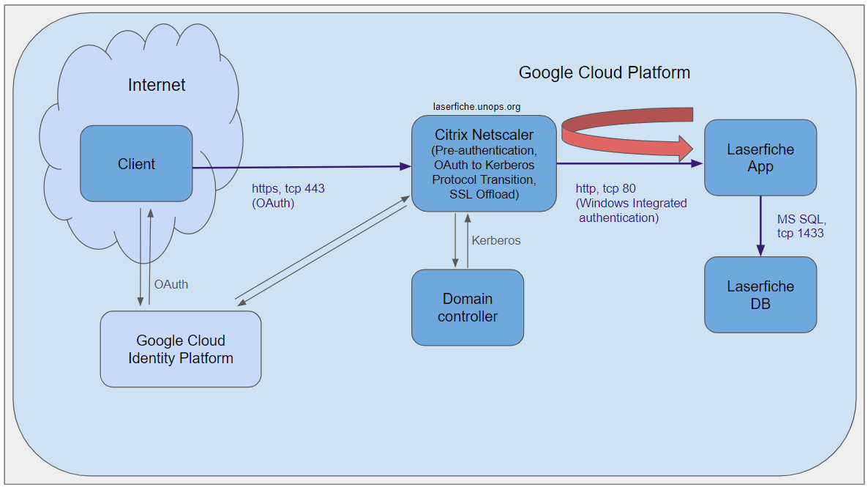Click the Laserfiche App box
The image size is (868, 487).
pos(760,158)
